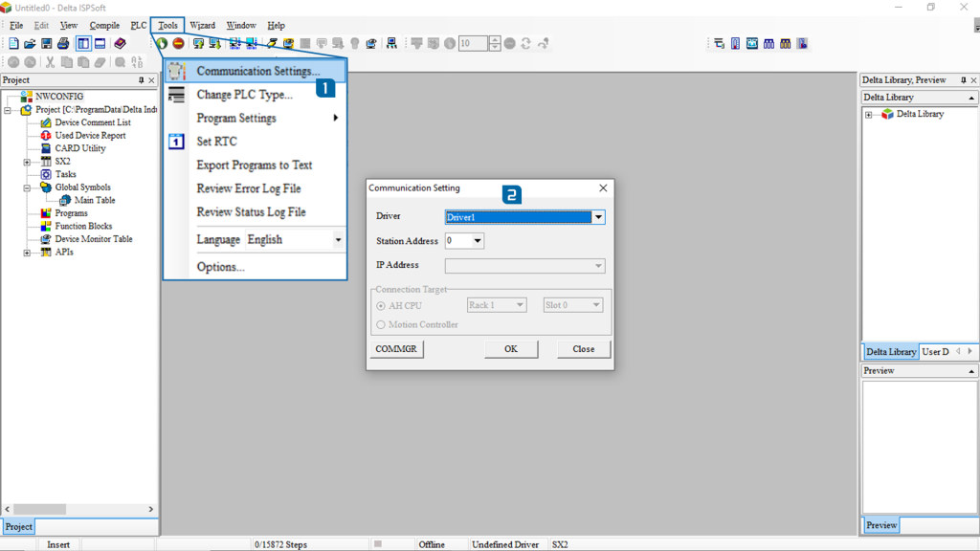Choose Communication Settings menu entry
The width and height of the screenshot is (980, 551).
pos(256,71)
